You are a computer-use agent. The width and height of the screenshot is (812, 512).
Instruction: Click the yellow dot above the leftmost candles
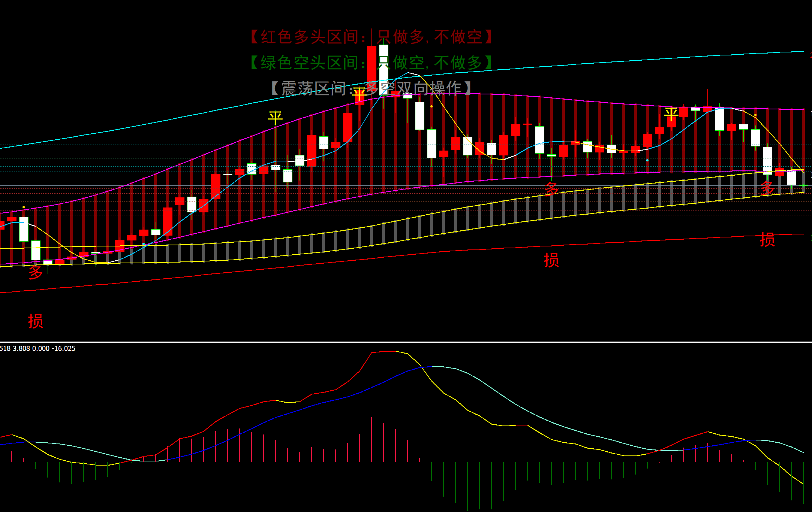[24, 207]
